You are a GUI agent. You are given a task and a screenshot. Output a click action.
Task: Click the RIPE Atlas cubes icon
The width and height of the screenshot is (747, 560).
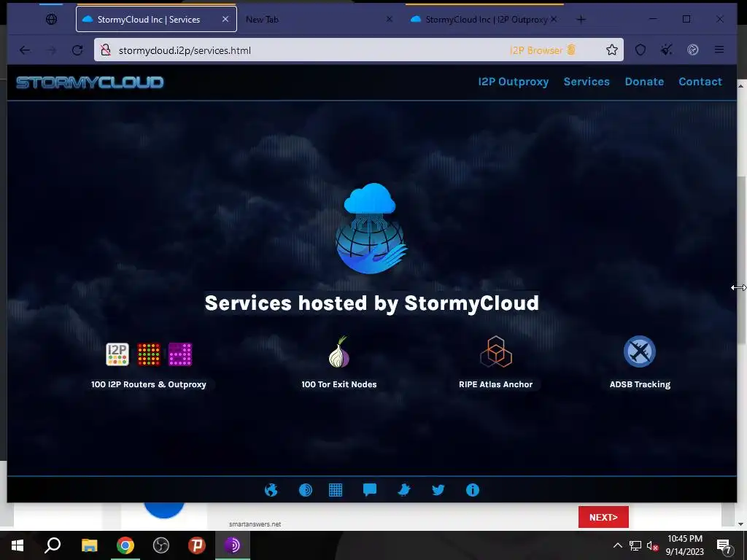point(496,352)
